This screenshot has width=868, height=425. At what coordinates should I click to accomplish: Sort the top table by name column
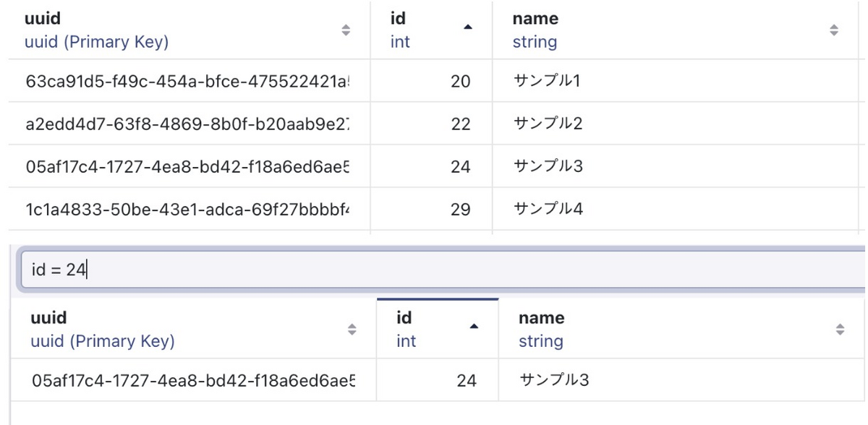point(834,30)
